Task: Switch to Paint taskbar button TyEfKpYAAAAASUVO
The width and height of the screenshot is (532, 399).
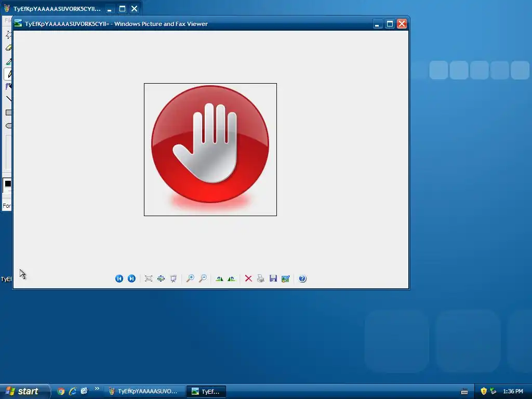Action: tap(144, 391)
